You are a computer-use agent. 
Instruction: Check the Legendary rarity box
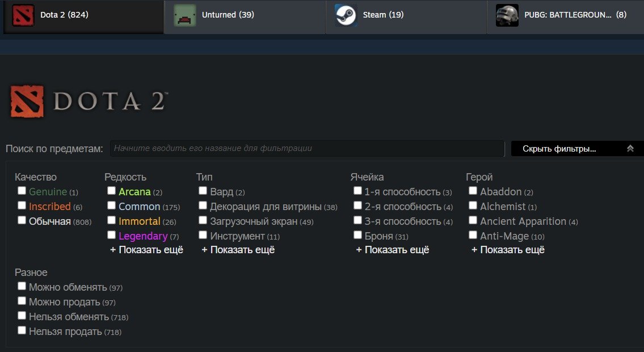(111, 235)
